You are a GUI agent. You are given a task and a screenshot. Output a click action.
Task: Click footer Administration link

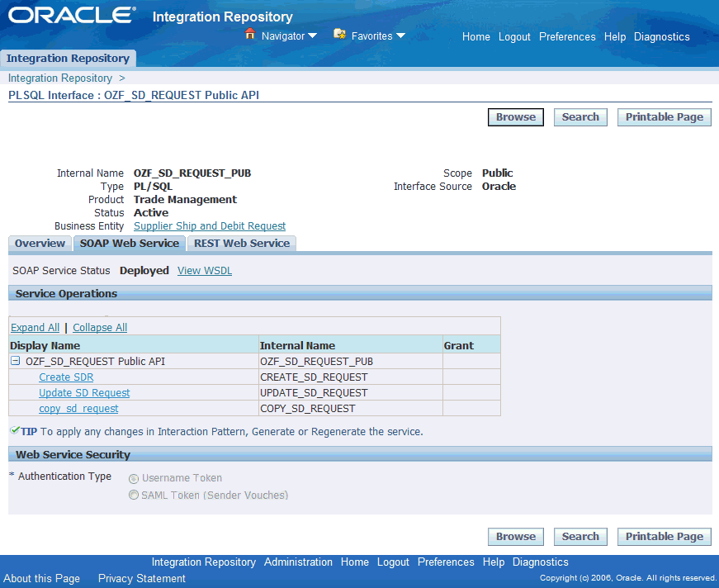pos(298,562)
